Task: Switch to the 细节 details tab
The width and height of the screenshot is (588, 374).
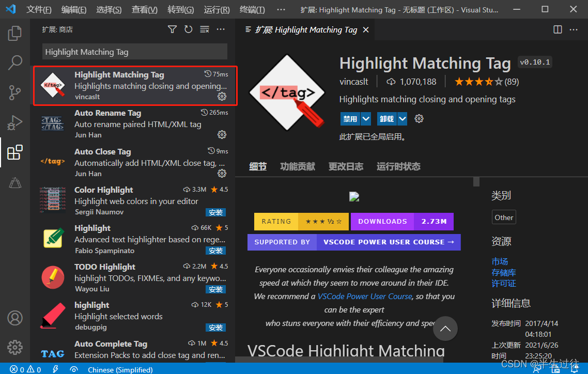Action: 258,166
